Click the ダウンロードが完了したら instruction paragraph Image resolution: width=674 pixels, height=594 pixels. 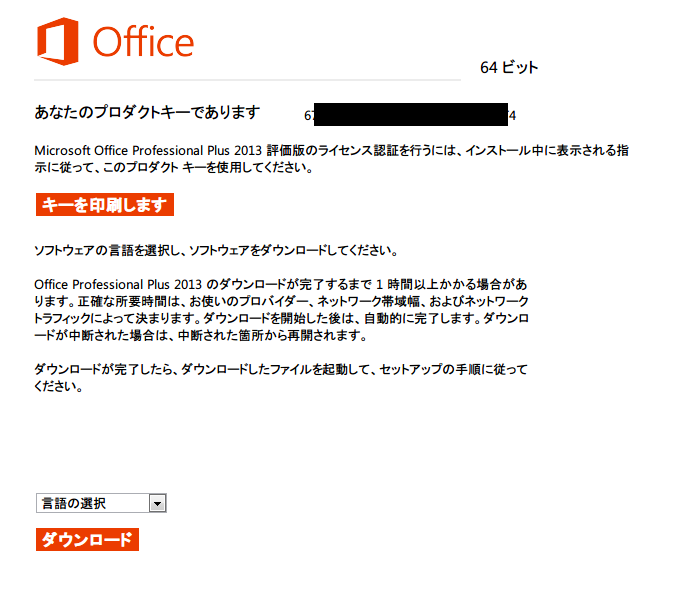[x=281, y=377]
